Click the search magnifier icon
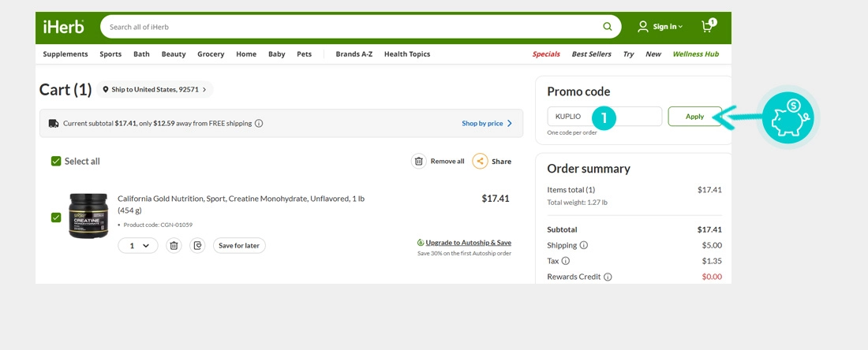 pyautogui.click(x=608, y=27)
